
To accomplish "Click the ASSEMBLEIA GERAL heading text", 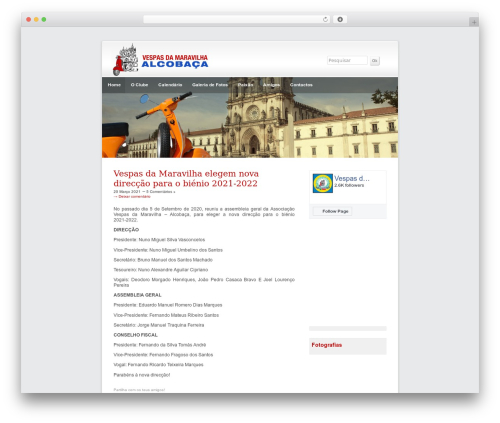I will (137, 295).
